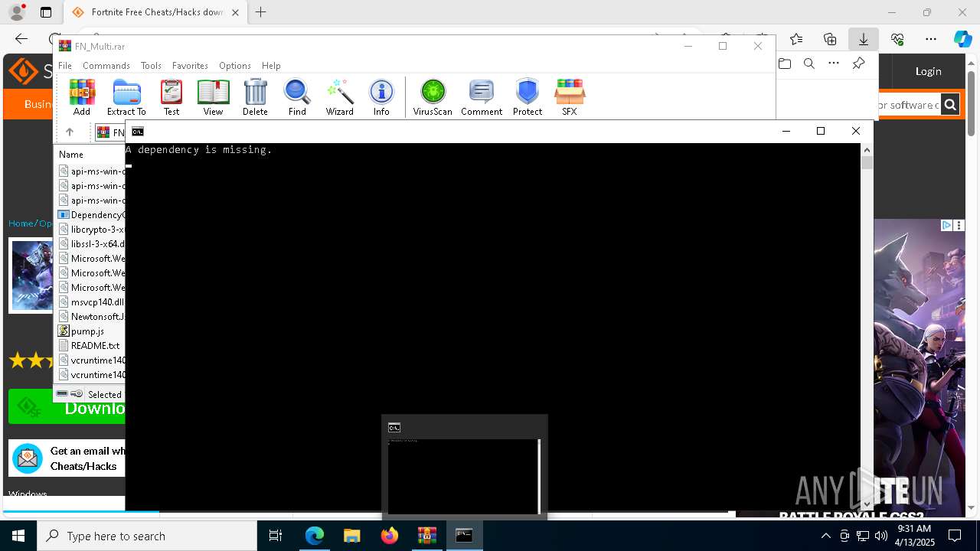The image size is (980, 551).
Task: Search downloads with magnifier icon
Action: 809,64
